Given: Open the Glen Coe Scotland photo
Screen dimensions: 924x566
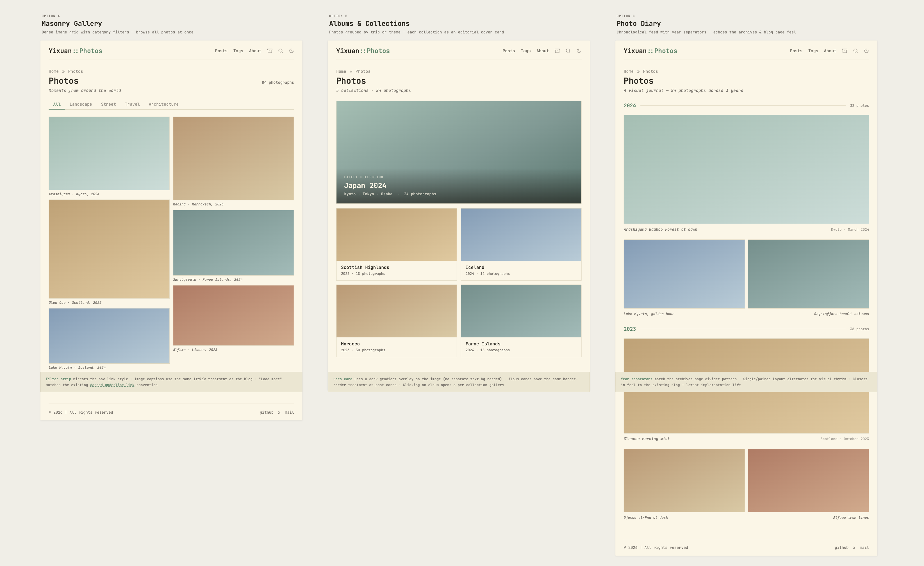Looking at the screenshot, I should 109,249.
